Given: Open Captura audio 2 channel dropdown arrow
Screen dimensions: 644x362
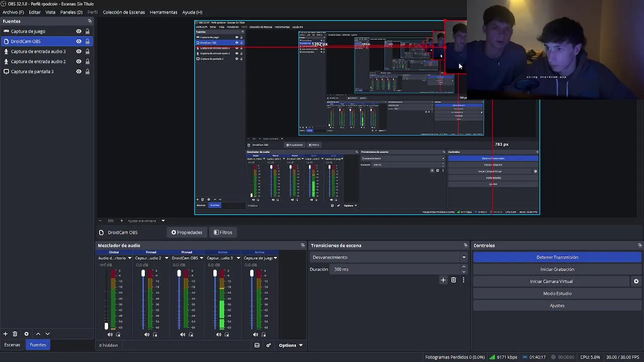Looking at the screenshot, I should tap(166, 258).
